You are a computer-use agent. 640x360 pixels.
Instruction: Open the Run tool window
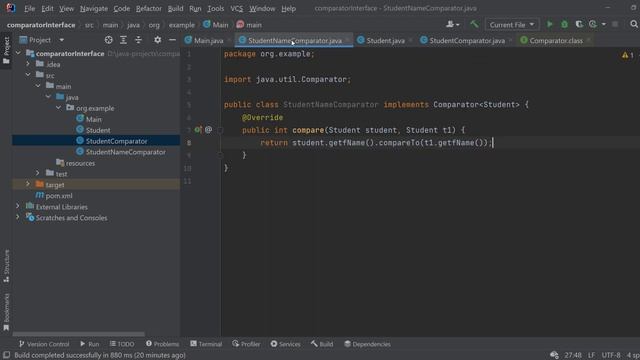coord(89,344)
